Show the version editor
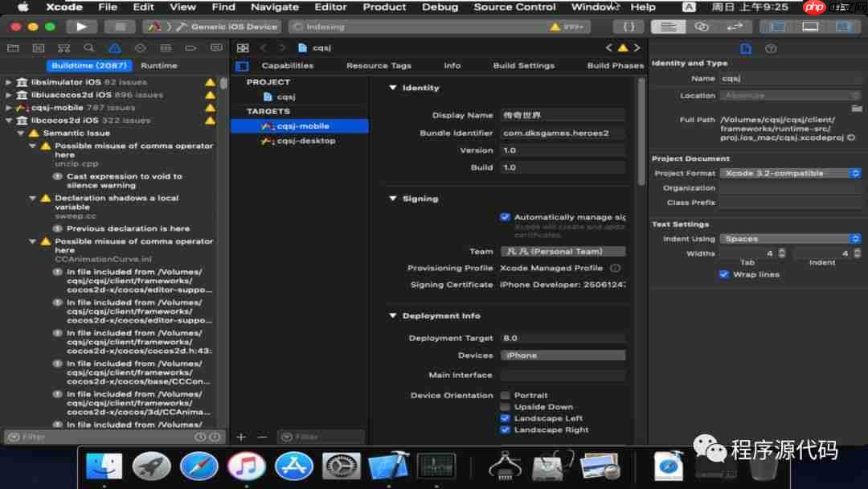Viewport: 868px width, 489px height. pyautogui.click(x=735, y=27)
